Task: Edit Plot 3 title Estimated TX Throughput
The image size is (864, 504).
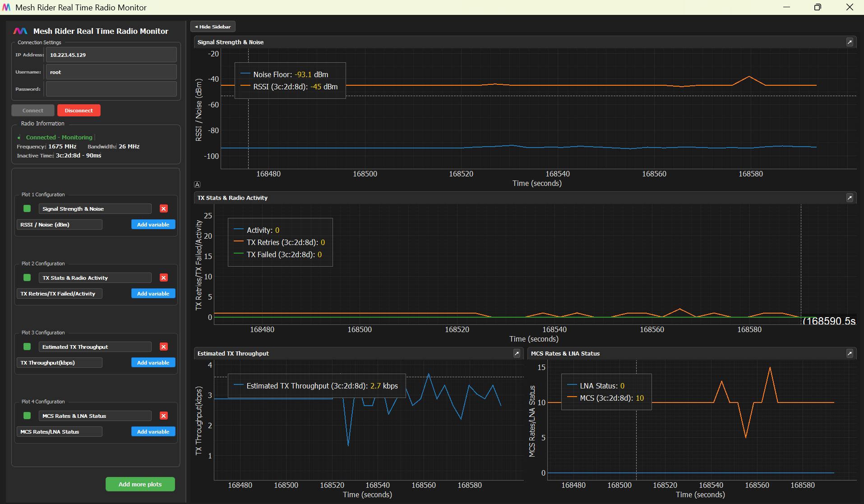Action: (x=95, y=347)
